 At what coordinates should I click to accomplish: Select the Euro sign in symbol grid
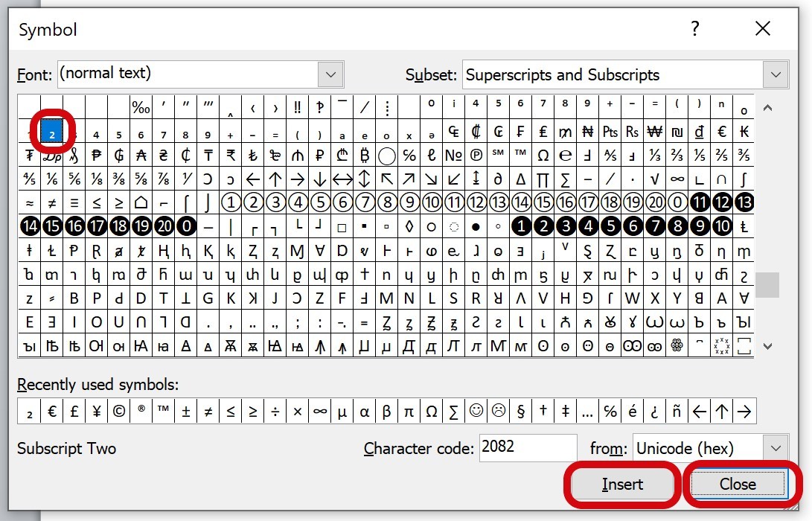pos(721,132)
